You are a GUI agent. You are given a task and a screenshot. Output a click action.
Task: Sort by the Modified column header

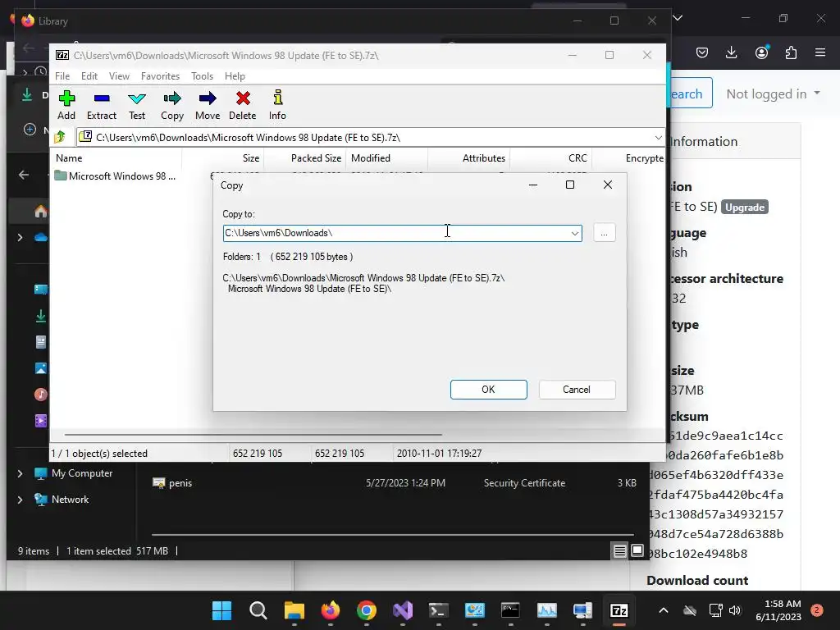387,158
